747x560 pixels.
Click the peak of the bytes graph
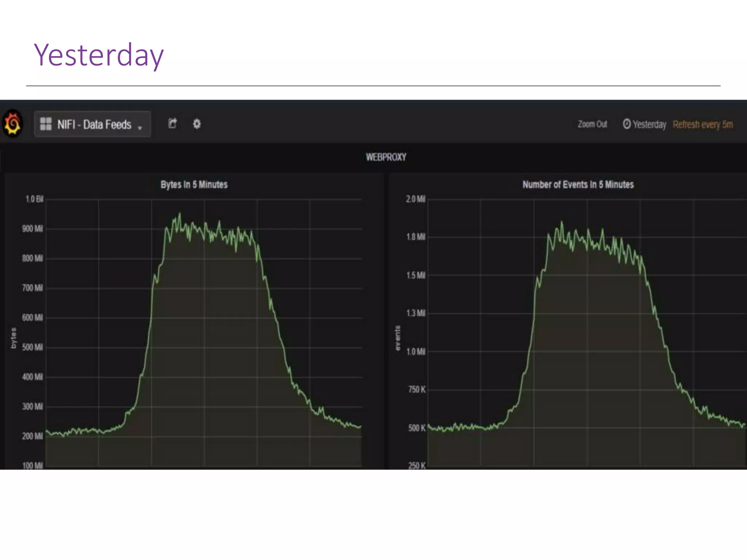[179, 214]
